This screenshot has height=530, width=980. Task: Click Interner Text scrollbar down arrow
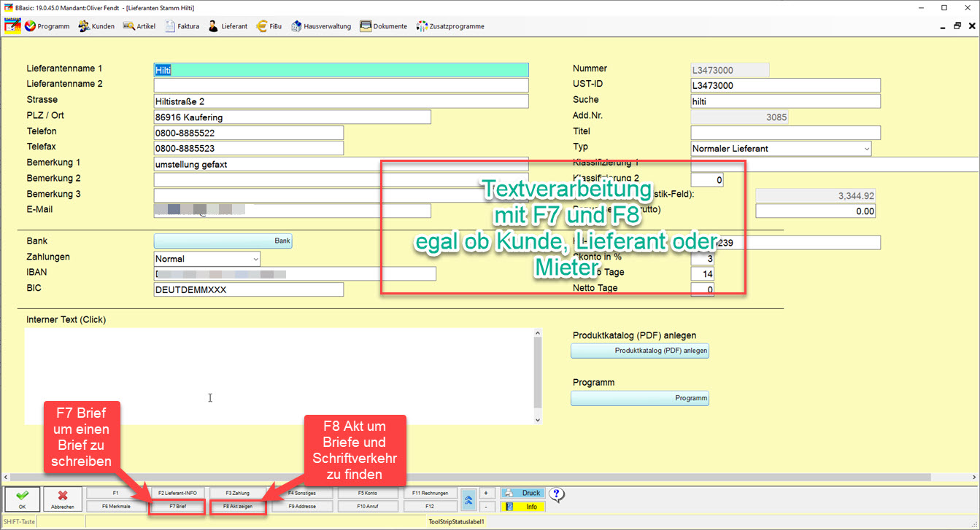pos(539,419)
